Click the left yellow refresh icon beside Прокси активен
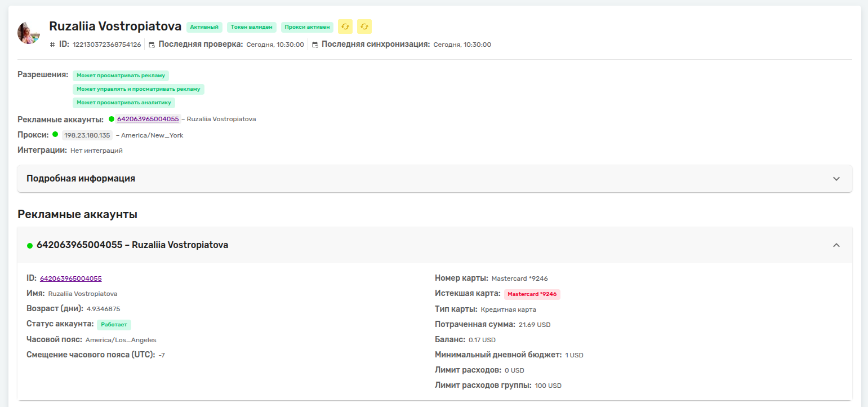 345,26
